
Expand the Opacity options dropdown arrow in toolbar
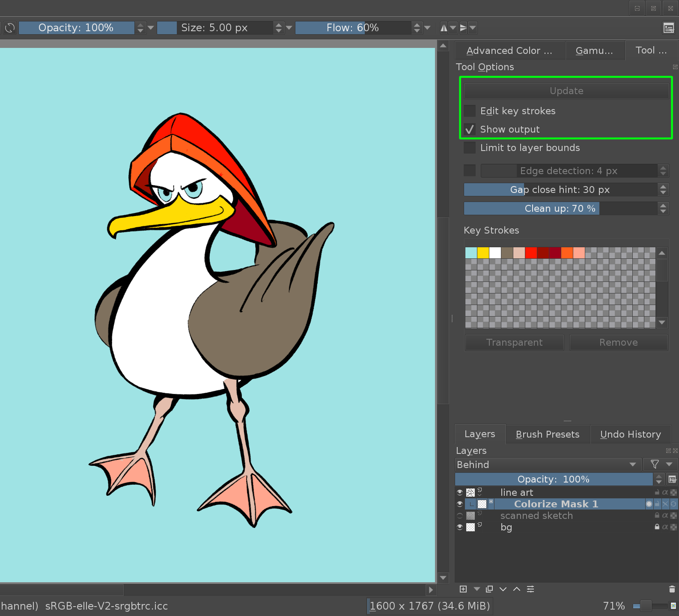click(151, 28)
